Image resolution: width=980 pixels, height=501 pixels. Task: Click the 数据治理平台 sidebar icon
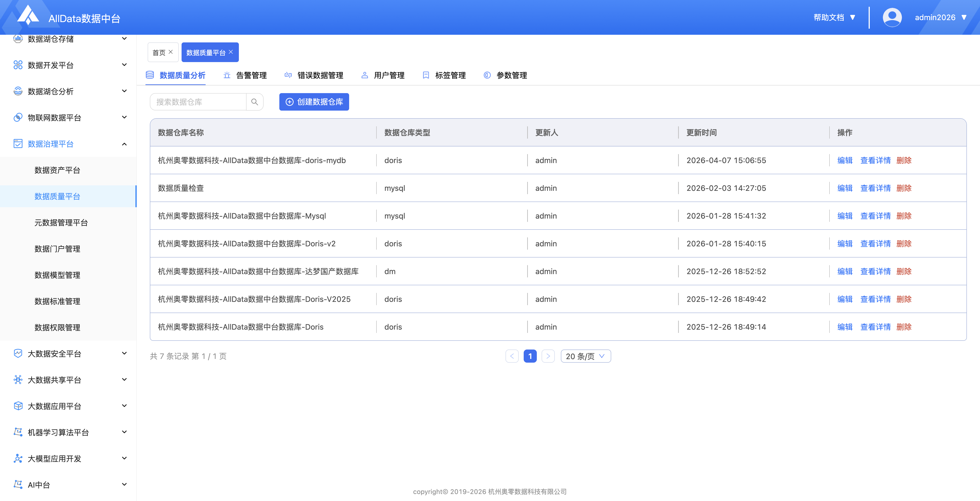[x=18, y=144]
